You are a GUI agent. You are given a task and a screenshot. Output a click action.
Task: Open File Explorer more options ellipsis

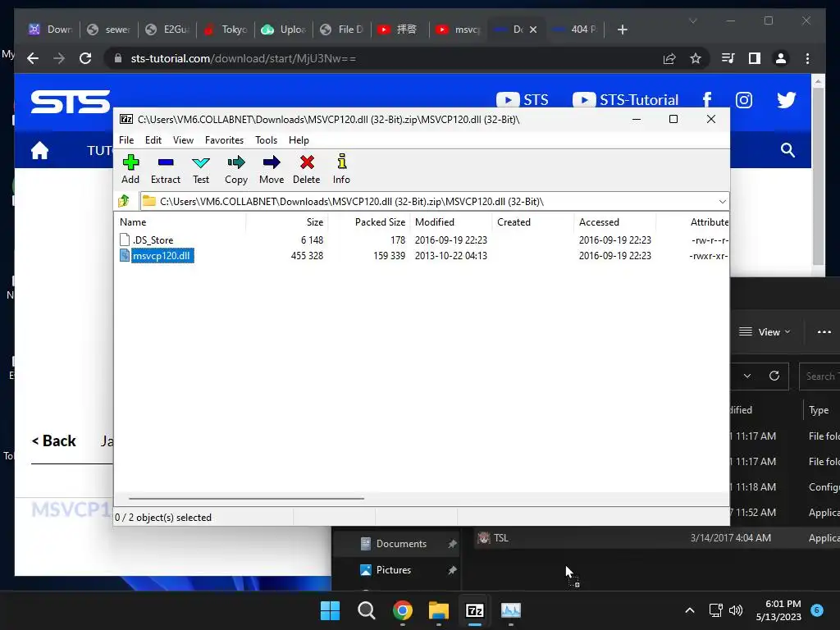[824, 332]
